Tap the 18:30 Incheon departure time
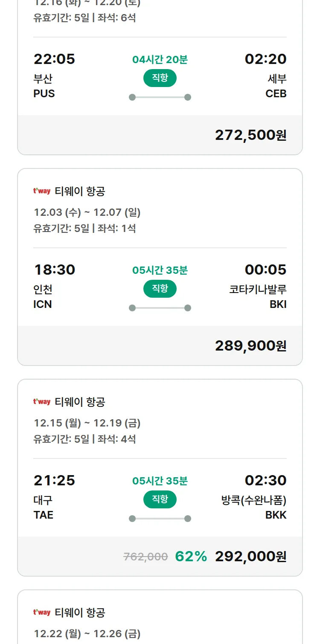Image resolution: width=320 pixels, height=644 pixels. pos(54,270)
